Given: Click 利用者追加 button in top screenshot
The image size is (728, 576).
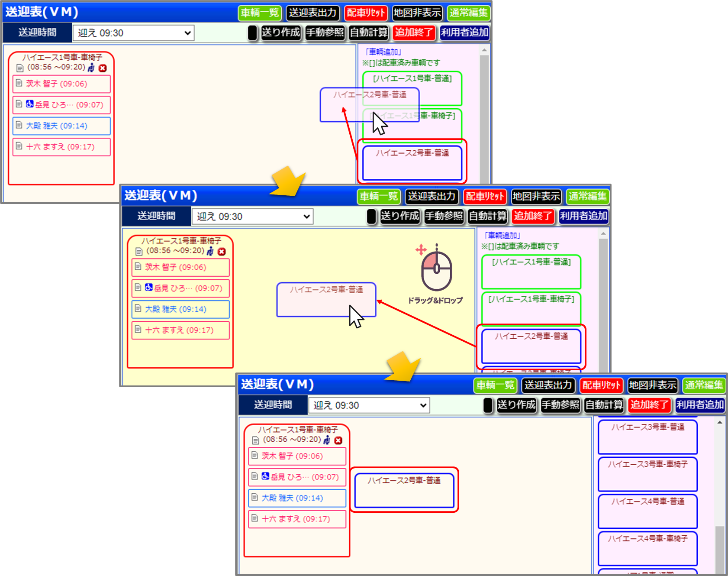Looking at the screenshot, I should coord(465,32).
